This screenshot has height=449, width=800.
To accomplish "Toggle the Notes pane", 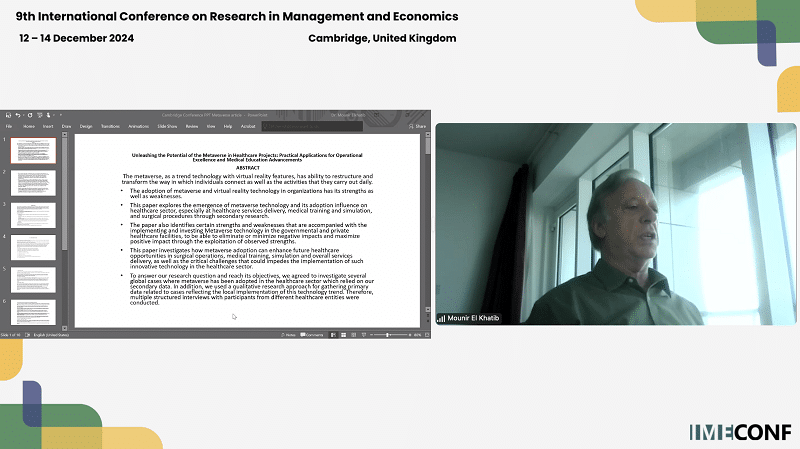I will [290, 335].
